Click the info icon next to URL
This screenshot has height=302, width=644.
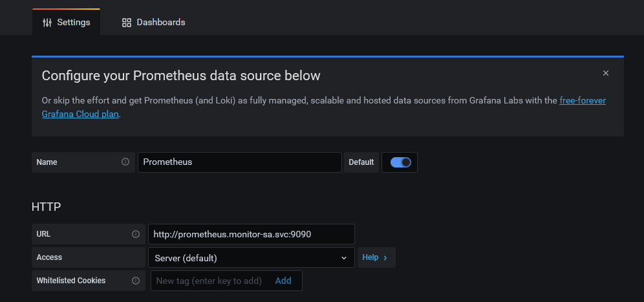coord(136,234)
